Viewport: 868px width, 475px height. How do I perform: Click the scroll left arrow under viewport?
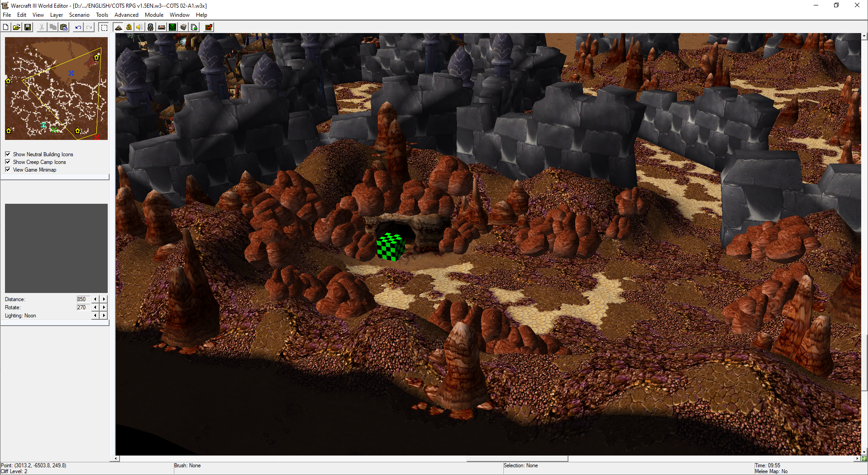pyautogui.click(x=116, y=458)
